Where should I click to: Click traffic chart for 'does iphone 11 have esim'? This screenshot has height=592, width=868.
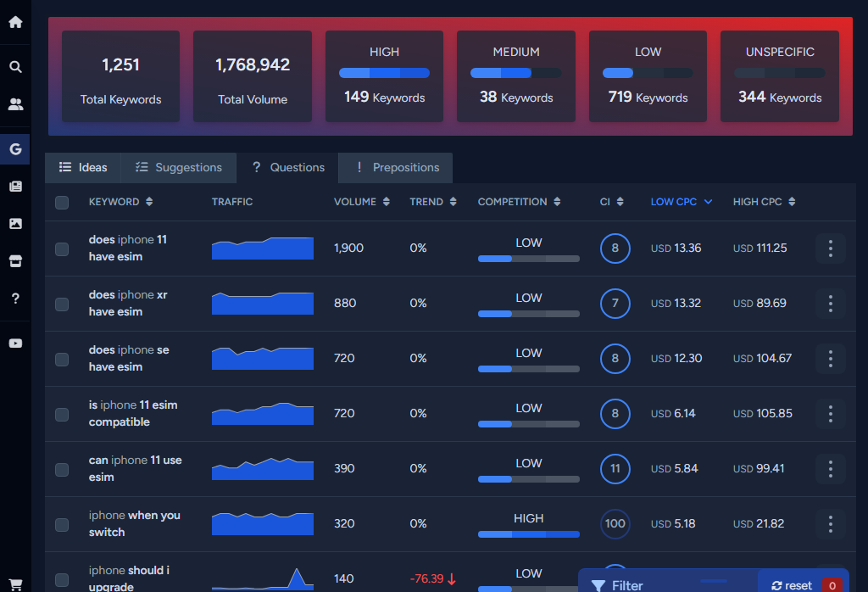coord(263,249)
